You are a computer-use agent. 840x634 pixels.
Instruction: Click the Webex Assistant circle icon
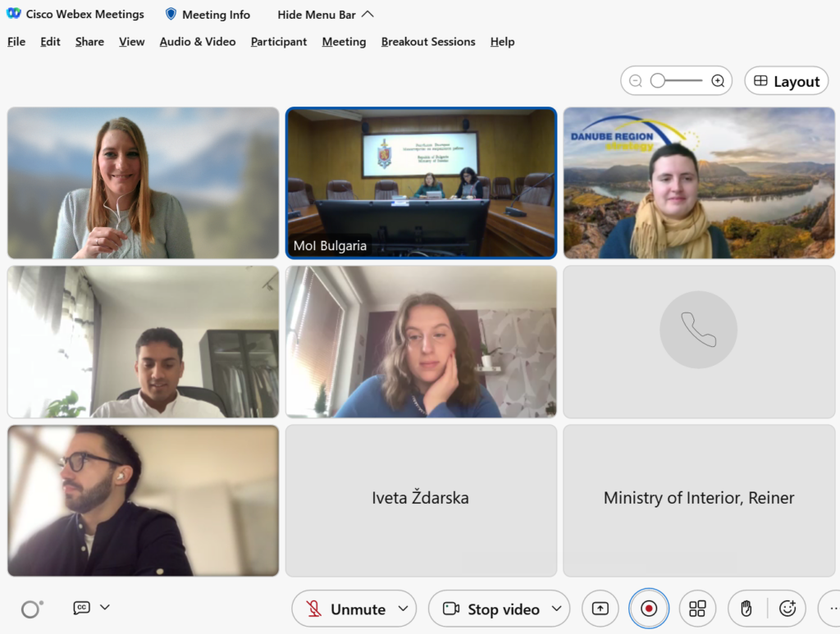(x=31, y=609)
